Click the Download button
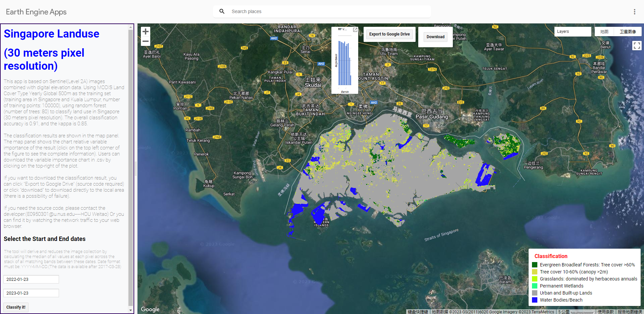The image size is (644, 314). click(x=435, y=37)
